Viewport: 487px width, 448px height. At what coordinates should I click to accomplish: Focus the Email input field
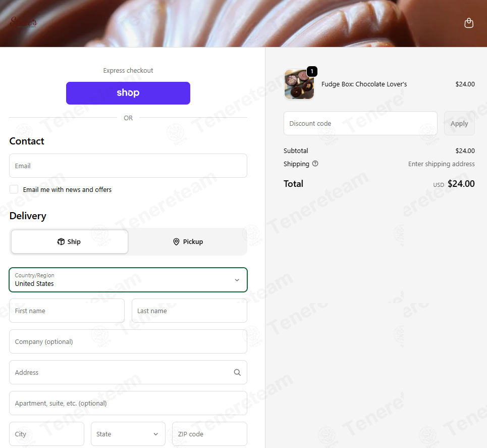click(x=128, y=166)
